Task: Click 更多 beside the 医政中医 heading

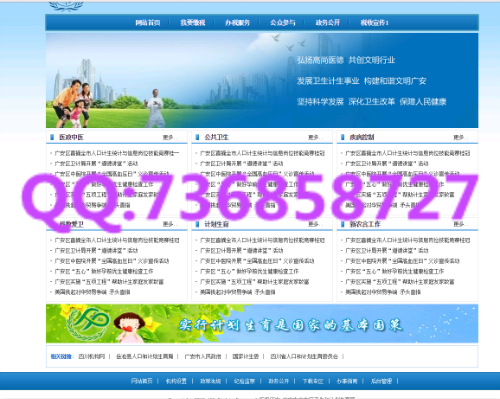Action: (x=170, y=137)
